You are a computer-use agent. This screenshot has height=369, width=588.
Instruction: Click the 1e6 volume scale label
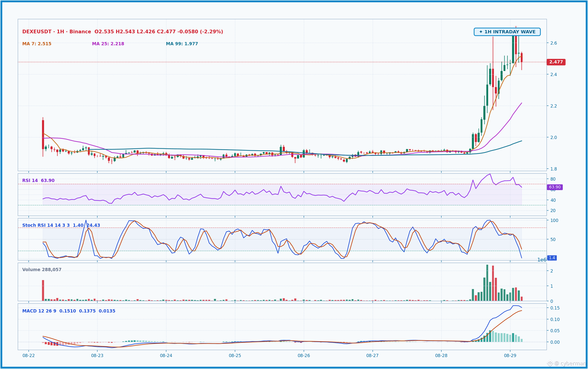point(542,260)
